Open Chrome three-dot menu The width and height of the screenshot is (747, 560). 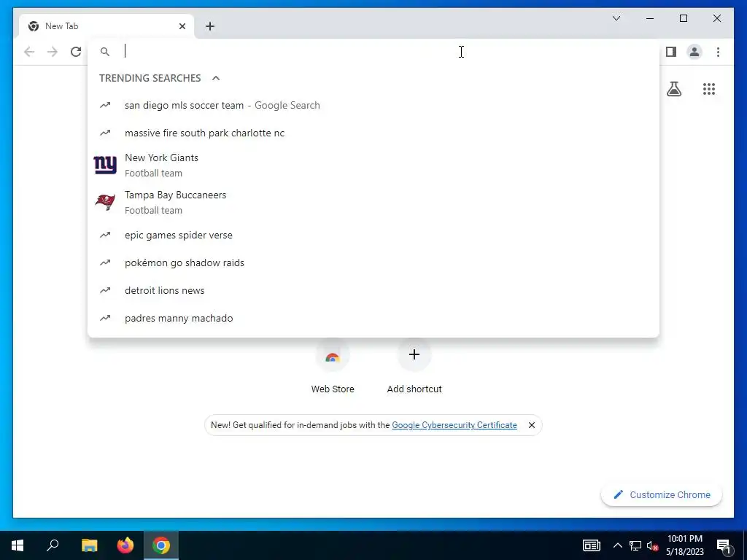(718, 52)
